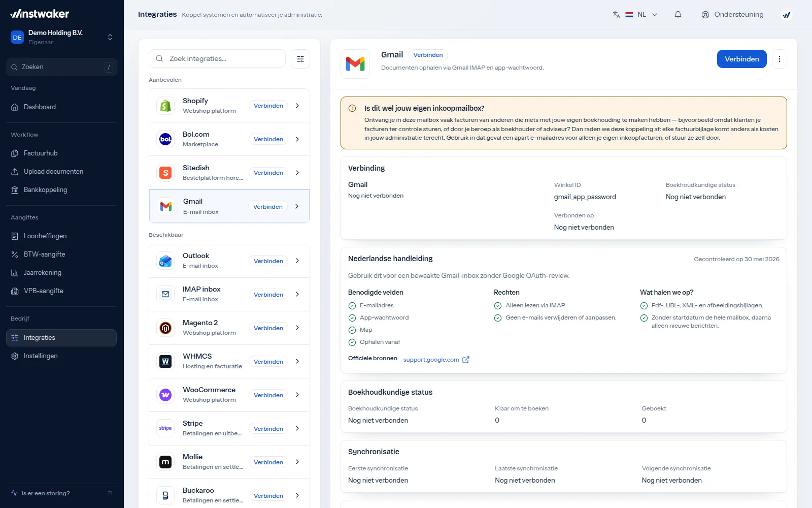Click the Stripe logo icon
This screenshot has width=812, height=508.
[165, 428]
